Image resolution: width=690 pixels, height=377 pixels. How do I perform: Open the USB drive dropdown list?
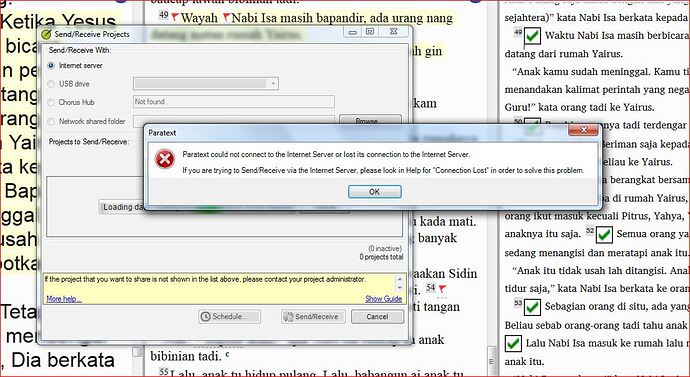(x=273, y=84)
